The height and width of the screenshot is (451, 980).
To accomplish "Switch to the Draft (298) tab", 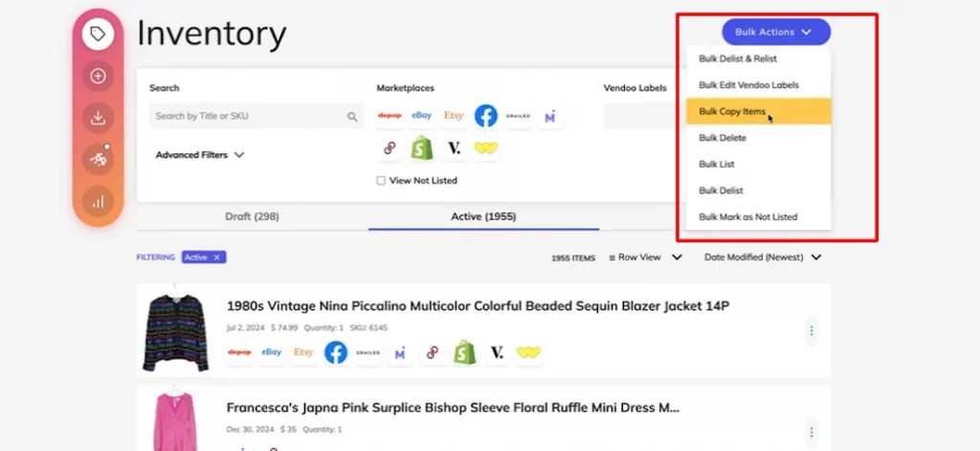I will tap(252, 216).
